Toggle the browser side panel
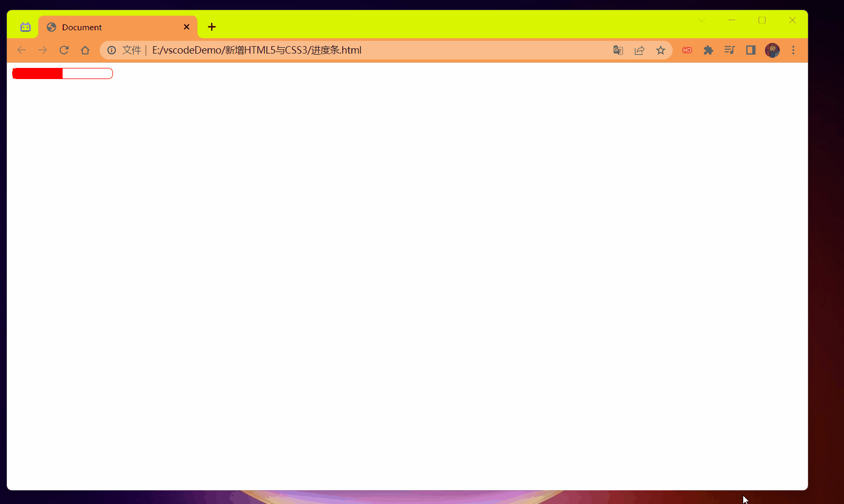This screenshot has width=844, height=504. tap(751, 50)
